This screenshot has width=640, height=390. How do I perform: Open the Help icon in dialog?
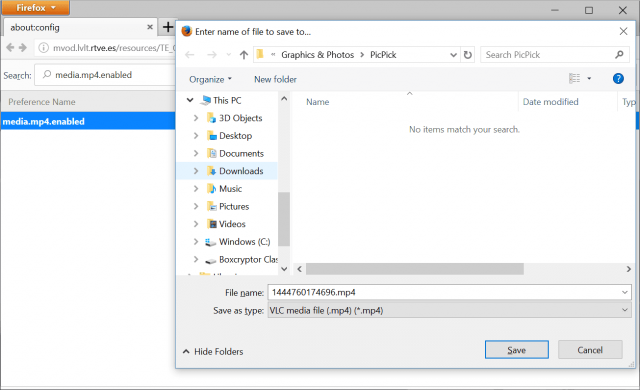(x=618, y=78)
